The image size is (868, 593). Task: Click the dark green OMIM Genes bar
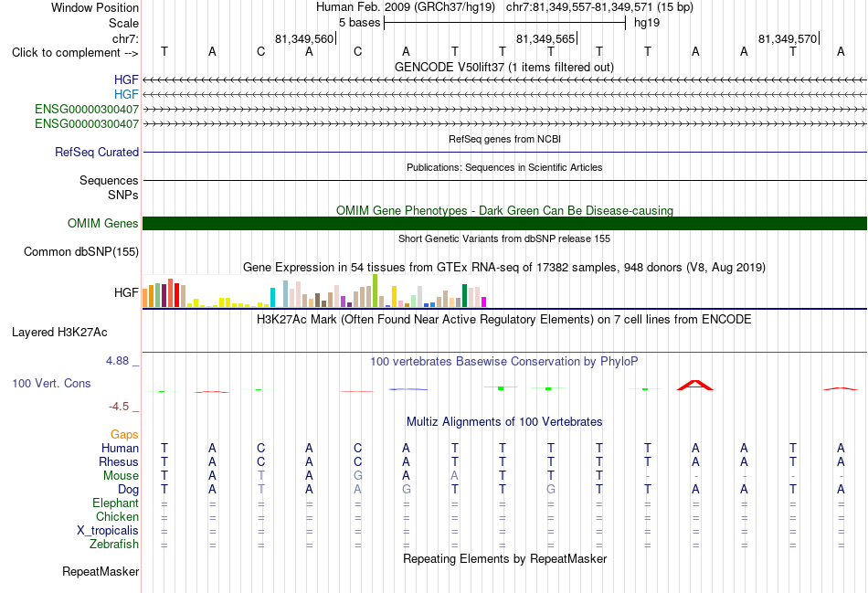coord(504,223)
